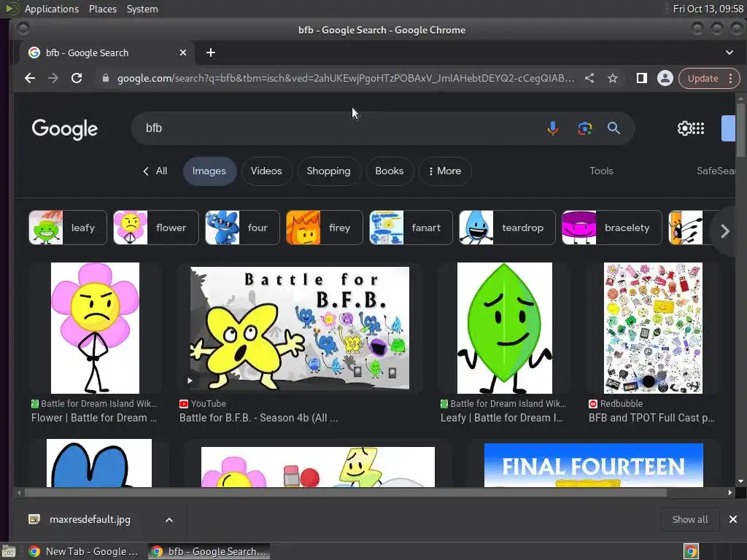Close the bfb - Google Search tab
This screenshot has width=747, height=560.
(183, 52)
